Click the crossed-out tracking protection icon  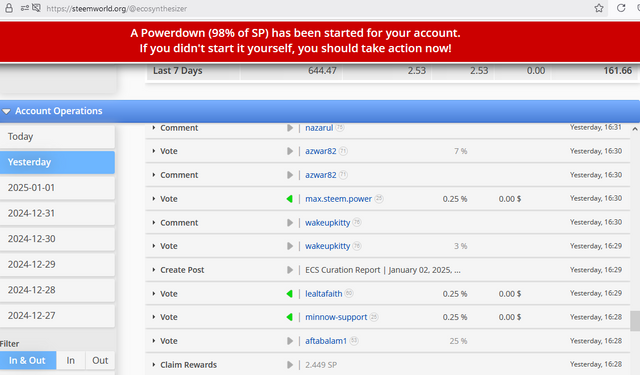point(36,8)
